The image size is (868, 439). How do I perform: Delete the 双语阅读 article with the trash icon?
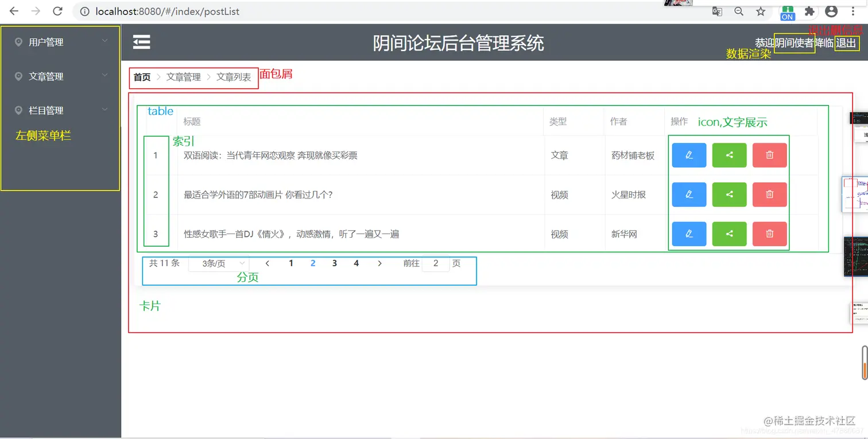click(769, 155)
